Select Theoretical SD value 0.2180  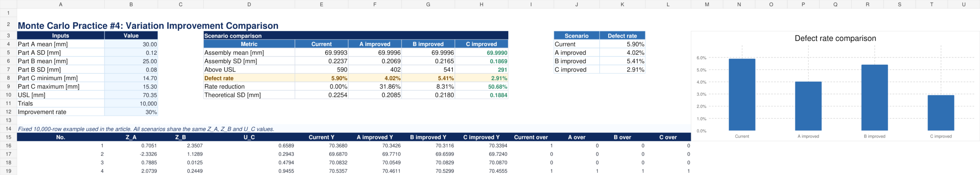tap(428, 95)
